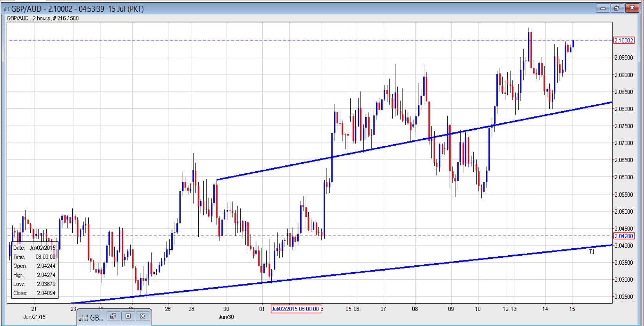644x326 pixels.
Task: Click the T1 trendline label
Action: click(x=592, y=252)
